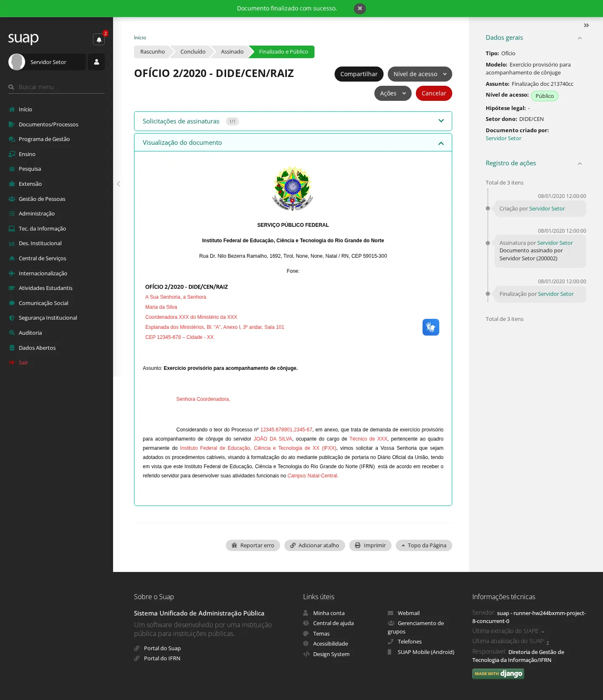The width and height of the screenshot is (603, 700).
Task: Open Programa de Gestão menu
Action: tap(57, 139)
